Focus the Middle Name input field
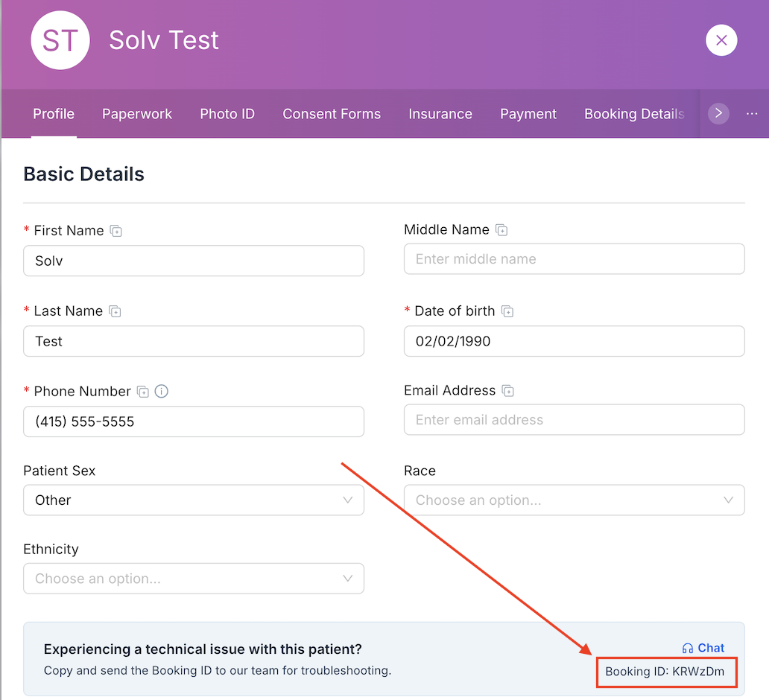This screenshot has height=700, width=769. 575,259
